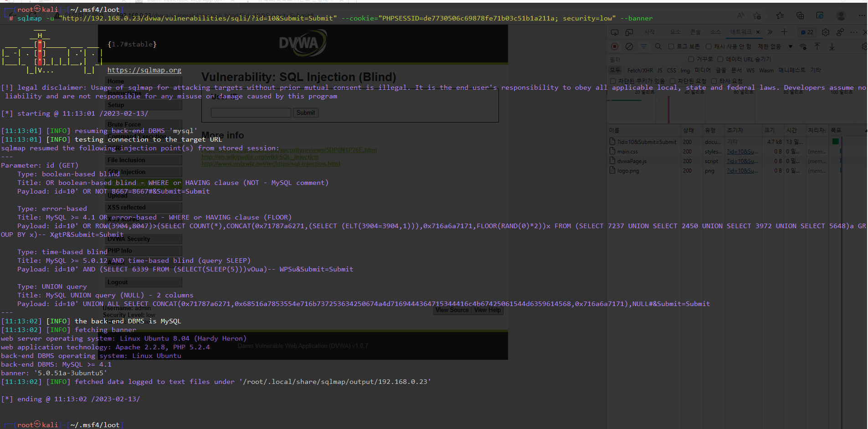Filter requests by Img type
Screen dimensions: 868x429
[685, 71]
